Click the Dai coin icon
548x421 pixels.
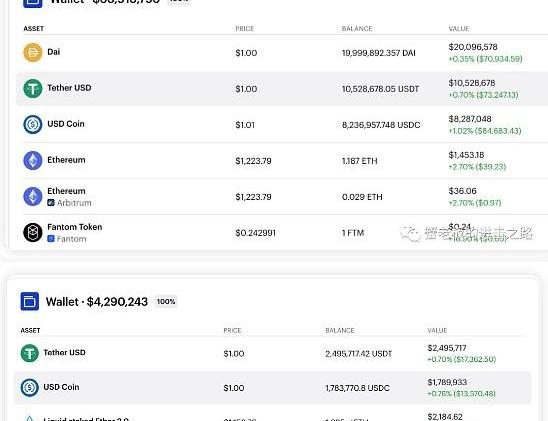(x=33, y=52)
